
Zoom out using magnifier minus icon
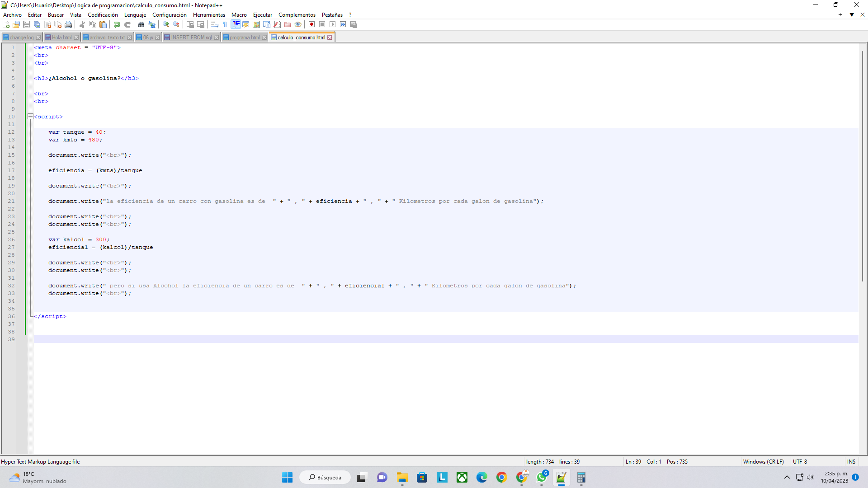pyautogui.click(x=176, y=24)
